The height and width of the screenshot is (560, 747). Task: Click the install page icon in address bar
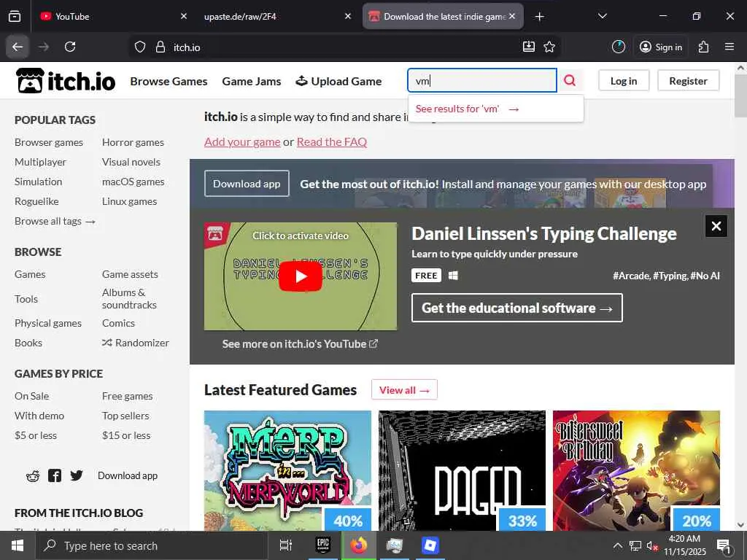coord(528,47)
